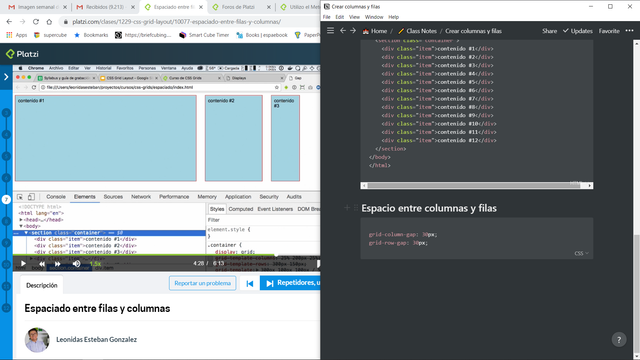Rewind the lesson video
Screen dimensions: 640x360
click(x=42, y=264)
